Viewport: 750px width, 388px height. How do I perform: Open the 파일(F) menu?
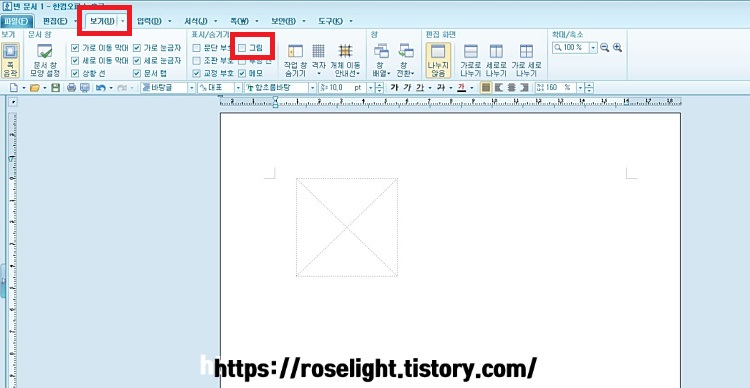(x=17, y=21)
